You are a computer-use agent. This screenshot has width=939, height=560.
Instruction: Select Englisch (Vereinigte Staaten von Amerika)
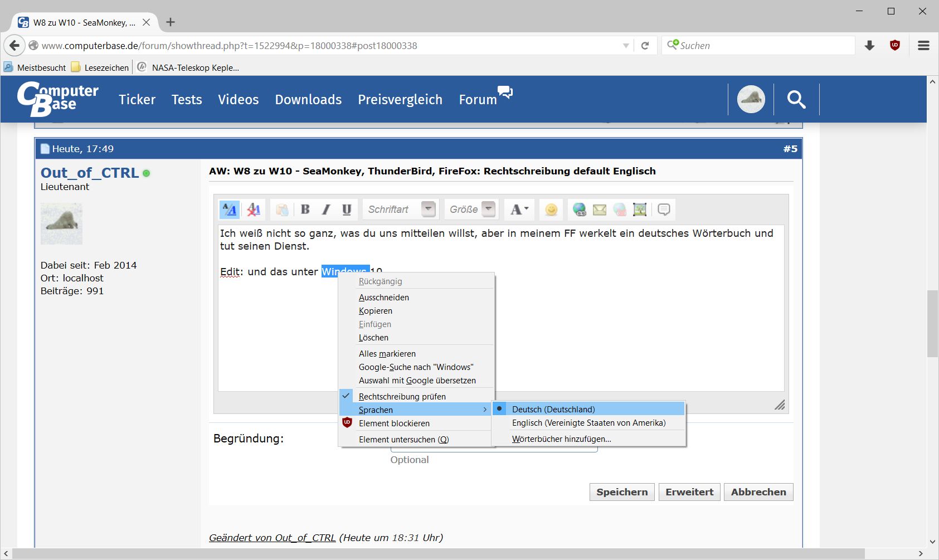point(588,422)
